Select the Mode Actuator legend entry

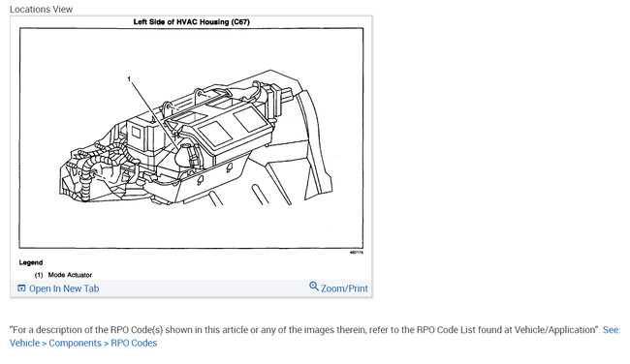[x=70, y=275]
